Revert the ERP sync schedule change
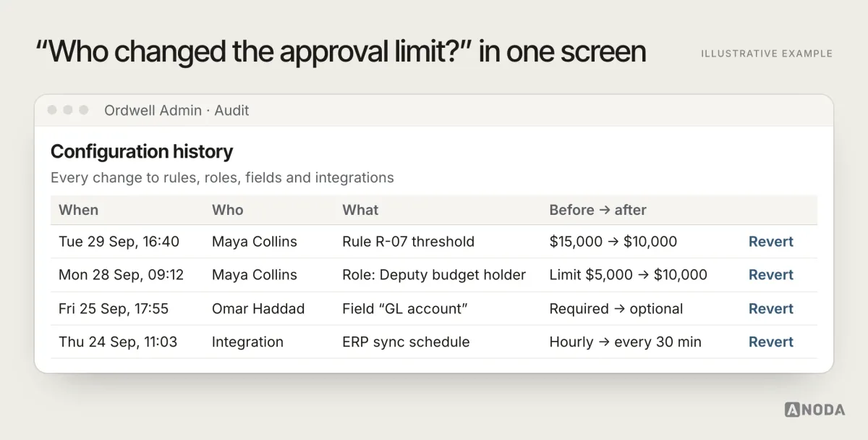Screen dimensions: 868x440 click(x=771, y=342)
